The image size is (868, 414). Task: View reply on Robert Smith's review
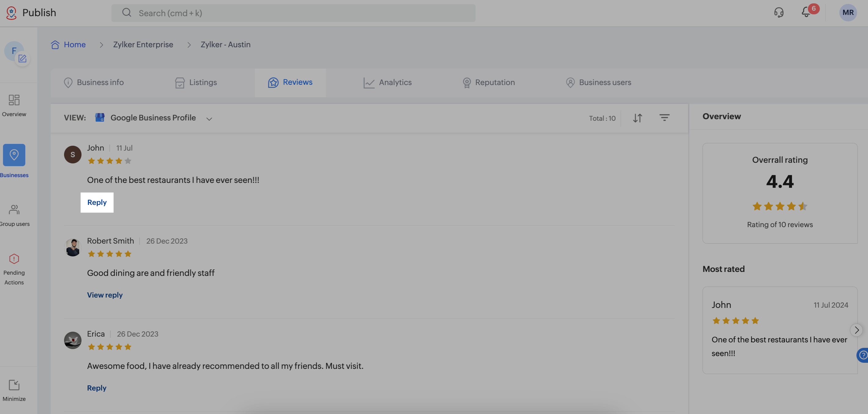pyautogui.click(x=105, y=295)
